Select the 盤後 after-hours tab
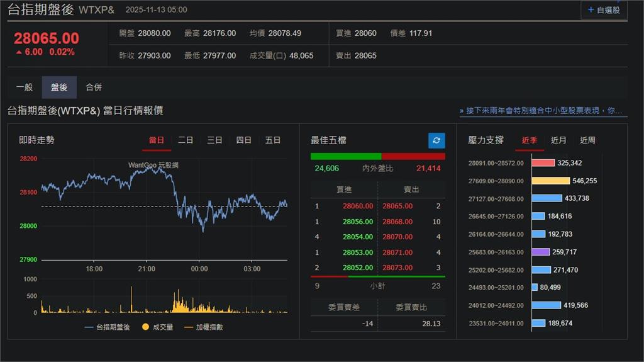The height and width of the screenshot is (362, 644). pyautogui.click(x=59, y=88)
